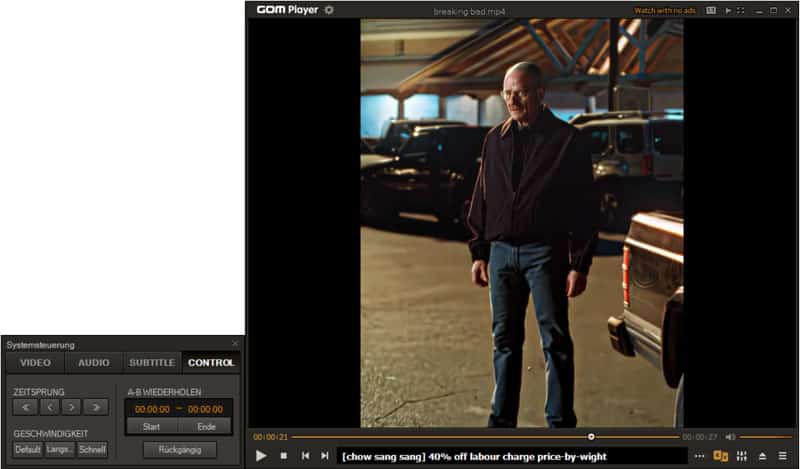Viewport: 800px width, 469px height.
Task: Stop playback with the square stop button
Action: point(284,456)
